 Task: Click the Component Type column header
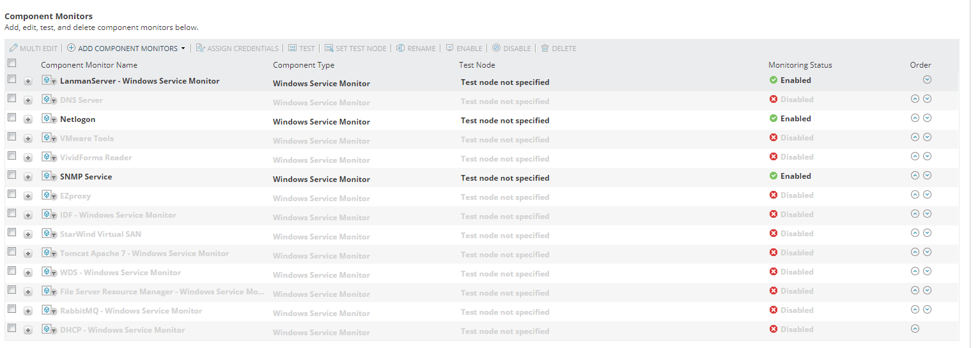[304, 65]
